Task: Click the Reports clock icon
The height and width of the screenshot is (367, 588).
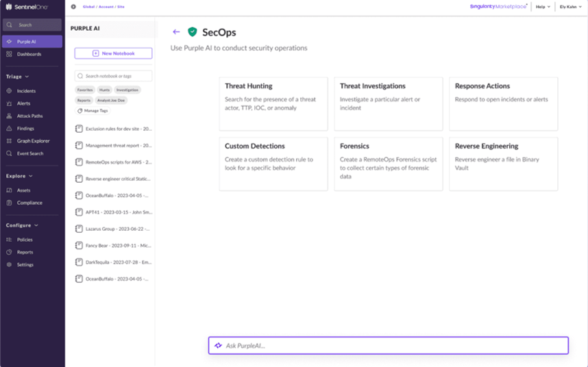Action: tap(10, 252)
